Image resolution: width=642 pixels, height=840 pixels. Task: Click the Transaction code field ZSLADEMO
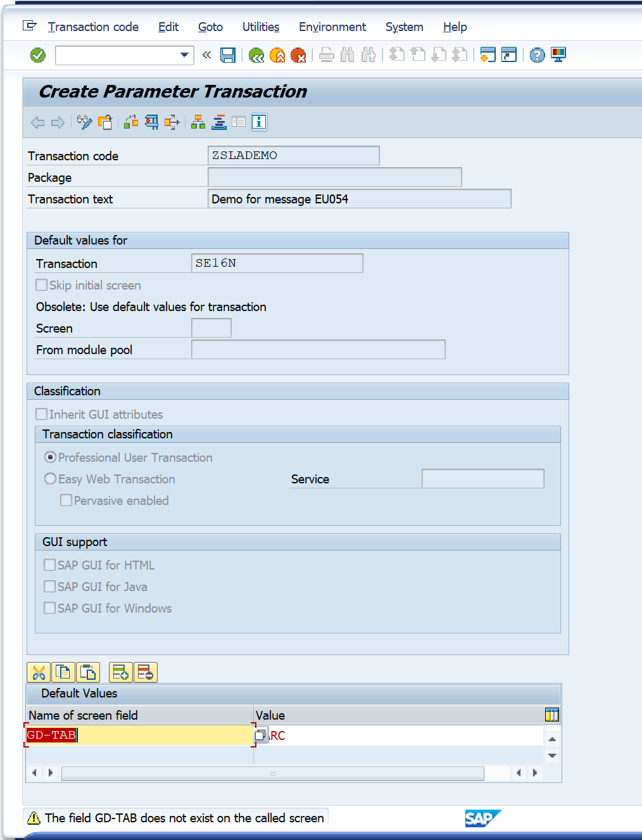[294, 155]
